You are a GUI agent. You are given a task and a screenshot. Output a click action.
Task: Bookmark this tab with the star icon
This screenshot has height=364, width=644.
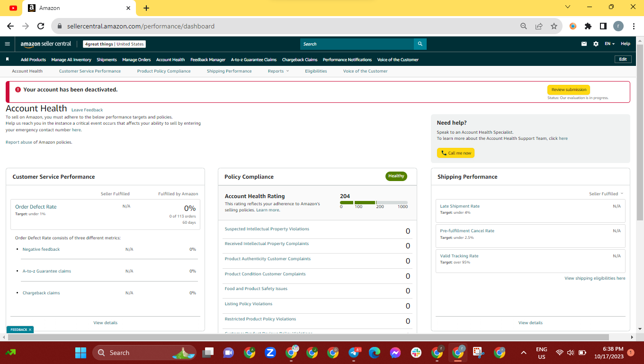(554, 26)
